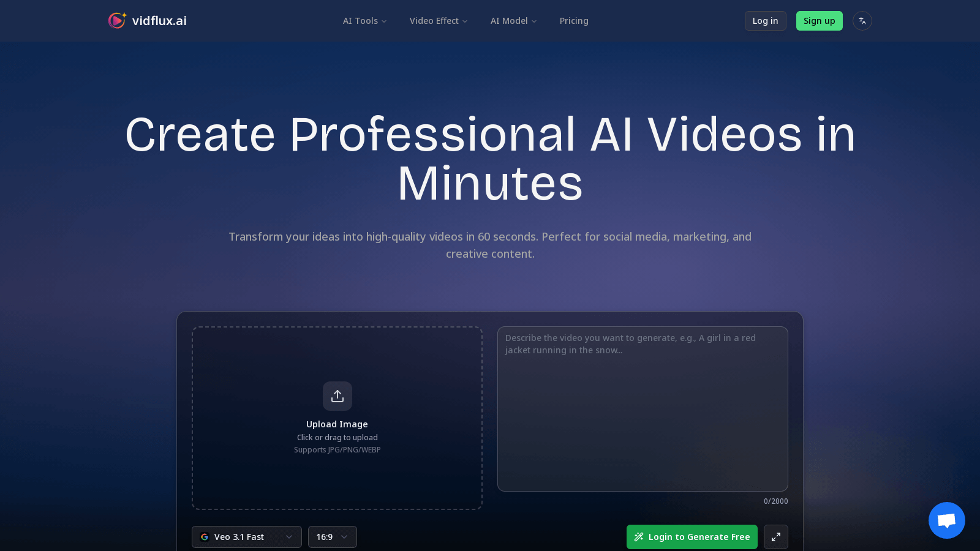The height and width of the screenshot is (551, 980).
Task: Click the Sign up button
Action: coord(820,20)
